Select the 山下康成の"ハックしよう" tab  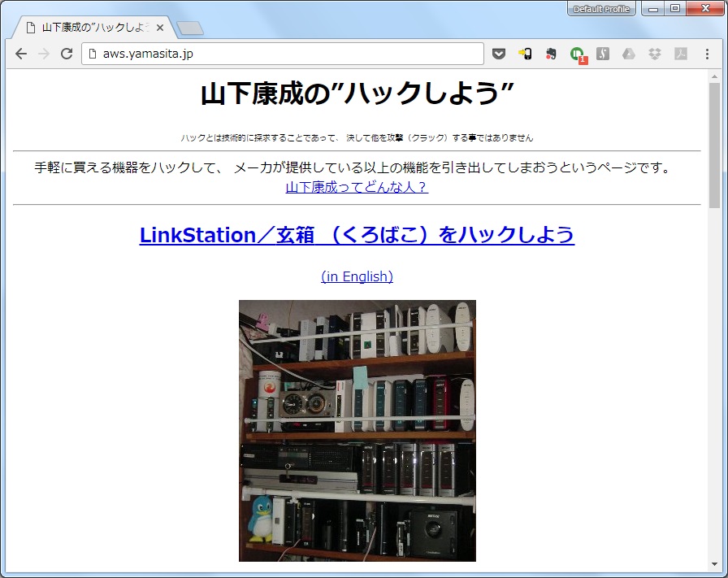pyautogui.click(x=94, y=28)
